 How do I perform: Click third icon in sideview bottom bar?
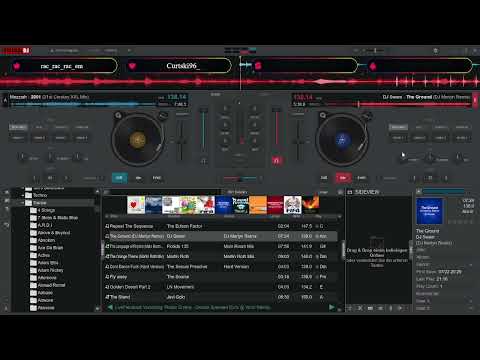tap(370, 308)
